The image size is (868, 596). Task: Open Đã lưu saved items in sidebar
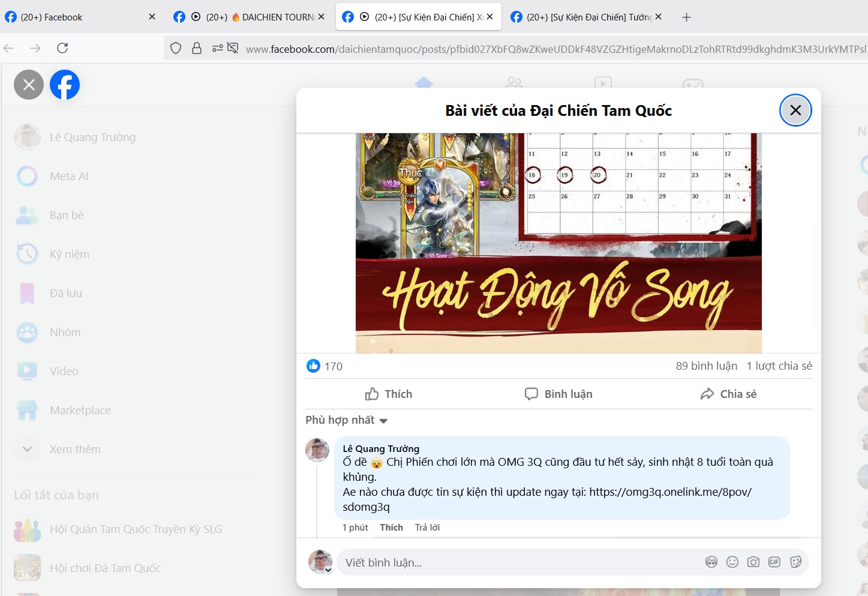coord(137,293)
